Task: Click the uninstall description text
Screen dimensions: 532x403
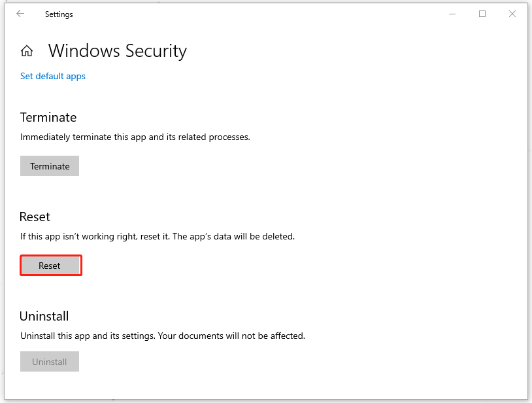Action: pos(161,336)
